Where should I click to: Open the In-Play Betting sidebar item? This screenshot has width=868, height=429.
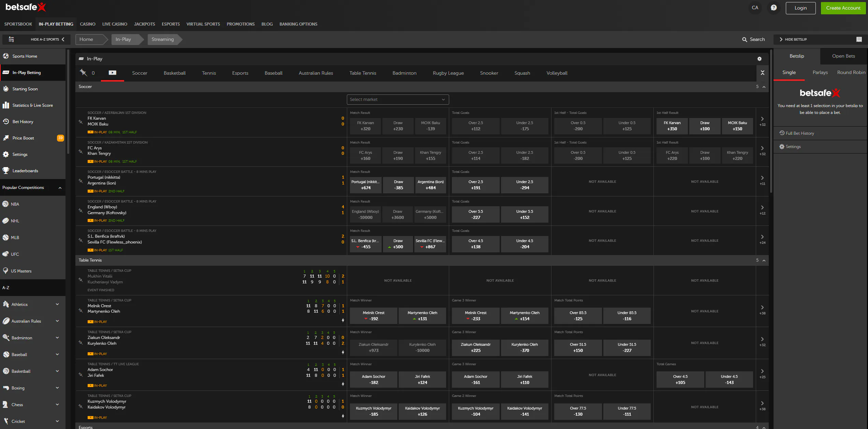(33, 73)
